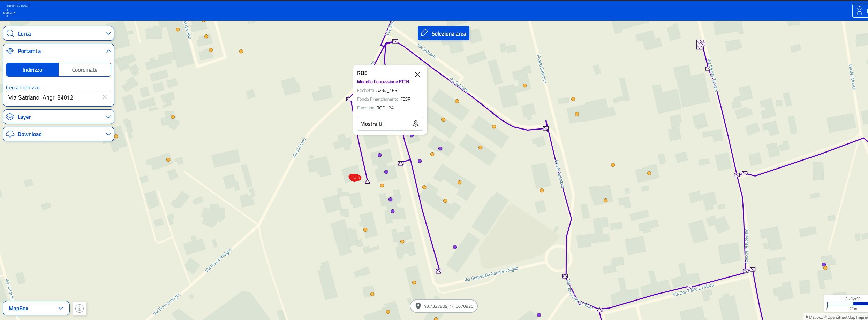This screenshot has height=320, width=868.
Task: Close the ROE popup
Action: (417, 75)
